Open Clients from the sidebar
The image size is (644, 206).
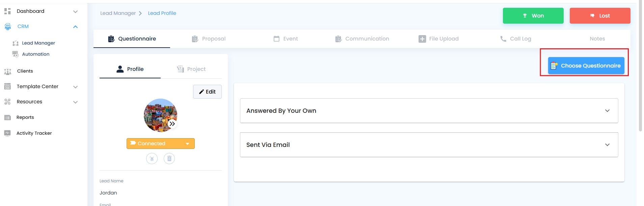click(x=25, y=71)
